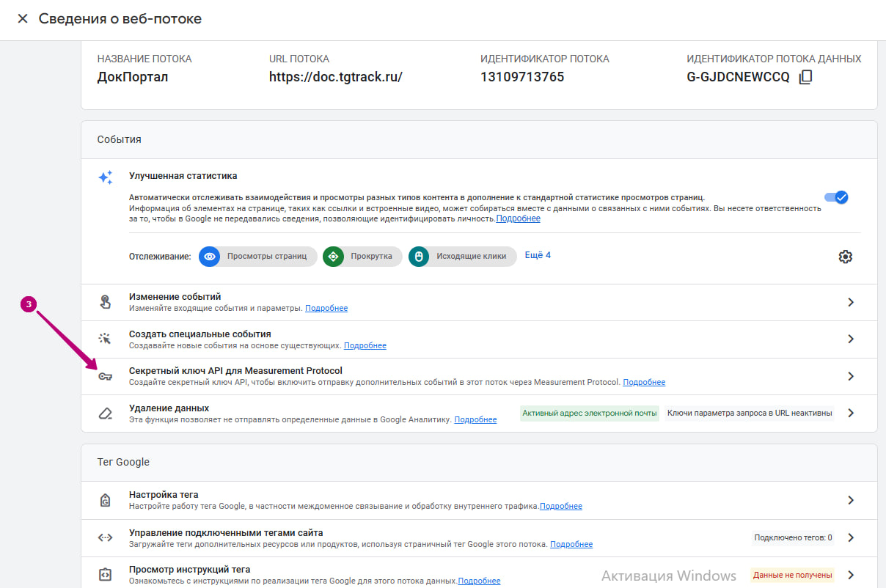
Task: Click the key icon for Measurement Protocol
Action: pyautogui.click(x=106, y=376)
